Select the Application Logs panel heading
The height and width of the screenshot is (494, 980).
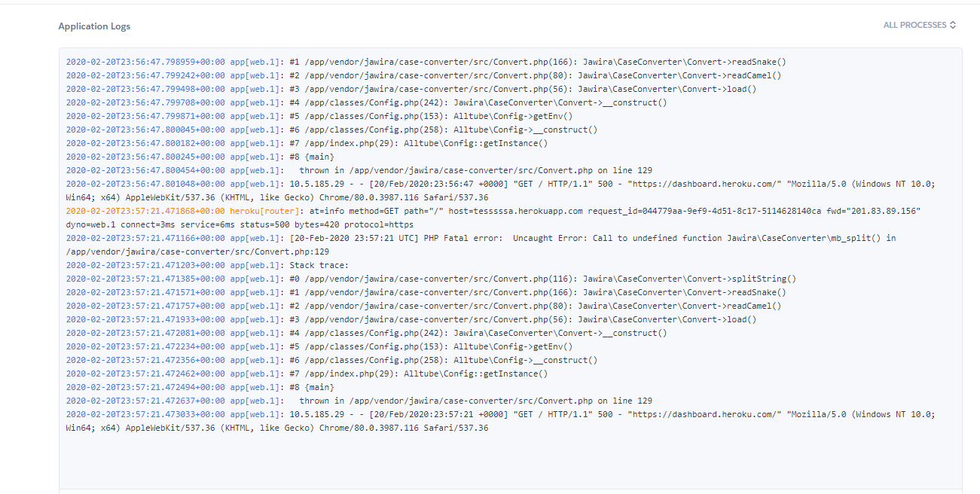click(x=94, y=26)
